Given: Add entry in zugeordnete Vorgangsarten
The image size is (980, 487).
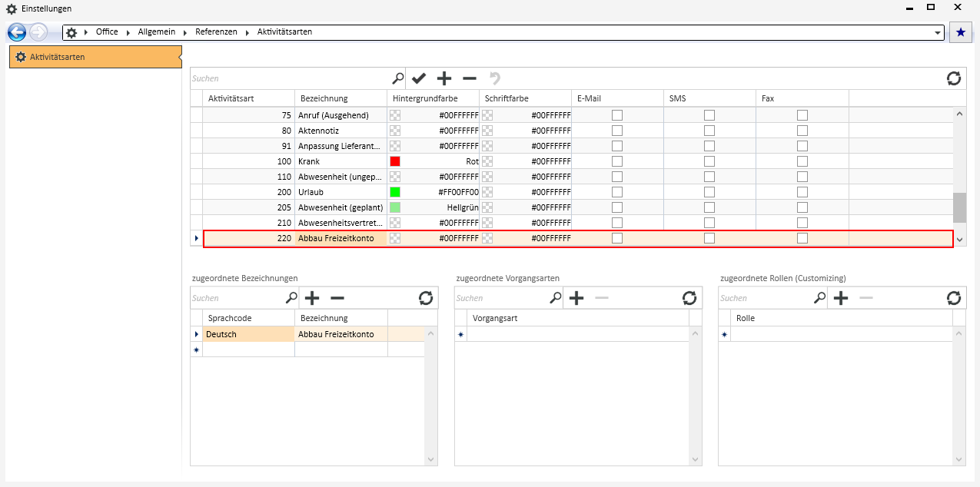Looking at the screenshot, I should tap(576, 298).
